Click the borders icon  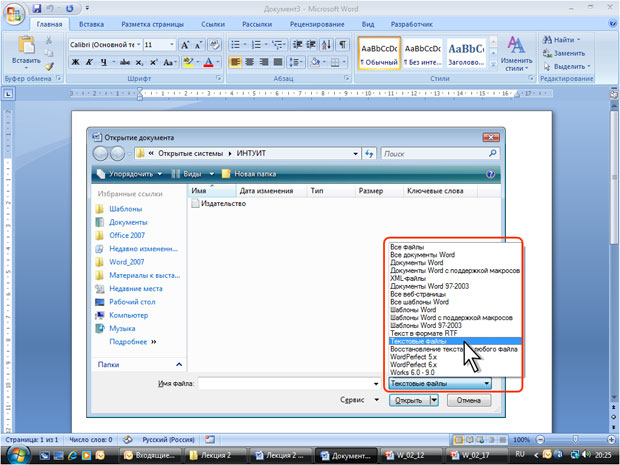tap(335, 62)
